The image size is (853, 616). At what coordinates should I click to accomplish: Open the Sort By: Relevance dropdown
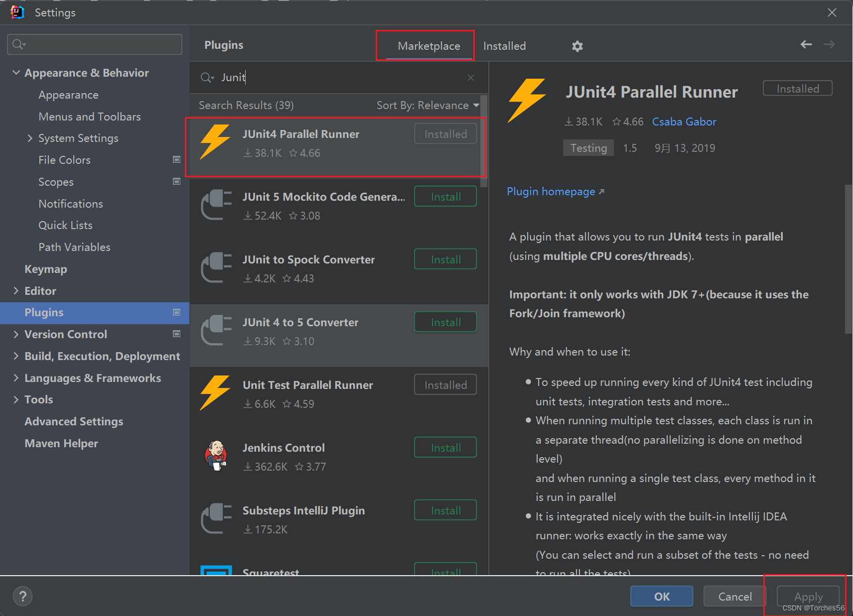[x=427, y=106]
